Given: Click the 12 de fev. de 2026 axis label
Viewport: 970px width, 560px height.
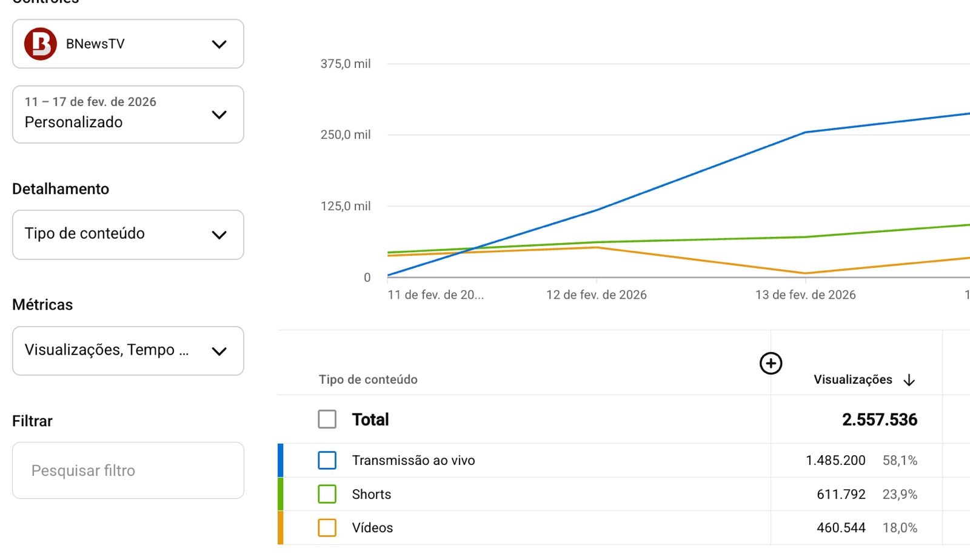Looking at the screenshot, I should tap(596, 295).
